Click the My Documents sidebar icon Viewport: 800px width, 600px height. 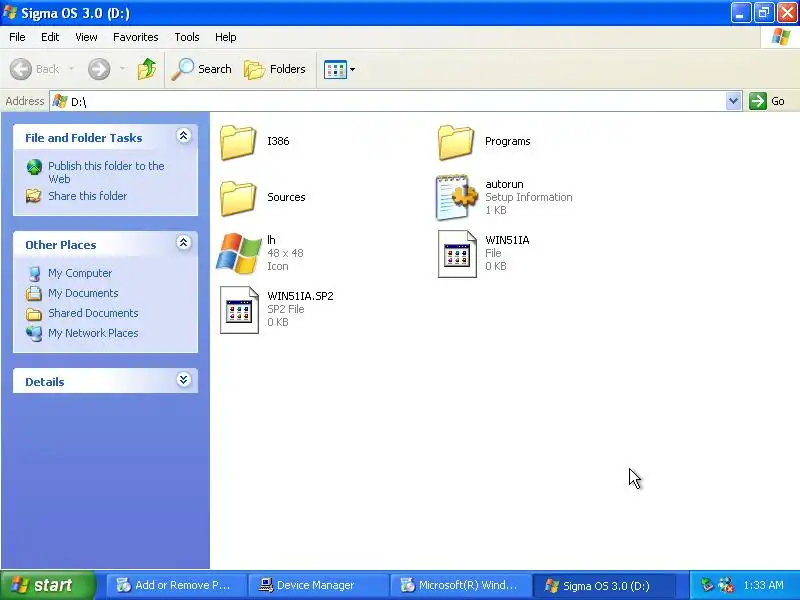pos(34,293)
